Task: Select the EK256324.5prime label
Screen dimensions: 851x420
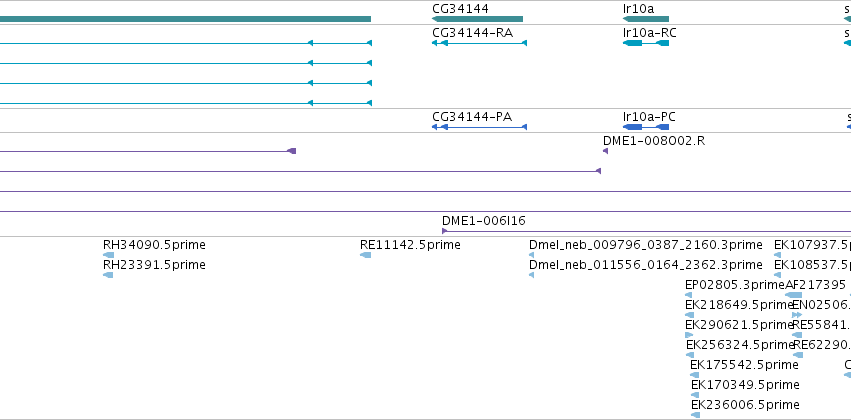Action: pos(740,345)
